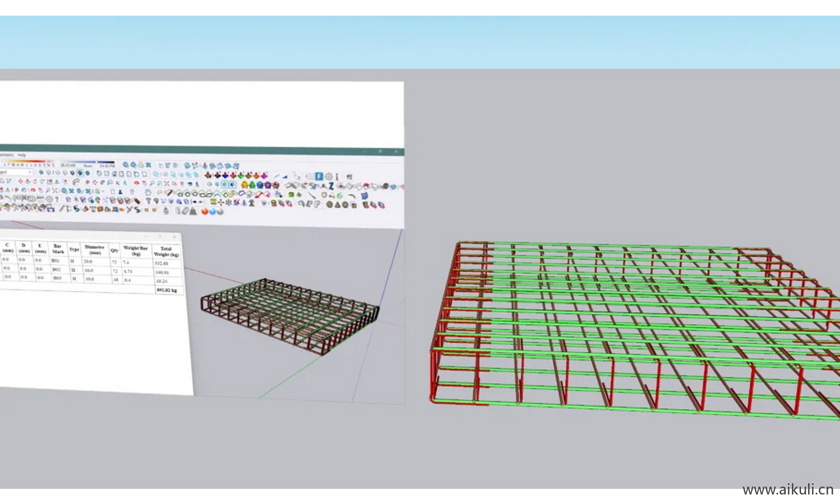Screen dimensions: 840x504
Task: Click the Total Weight (kg) column header
Action: [x=166, y=251]
